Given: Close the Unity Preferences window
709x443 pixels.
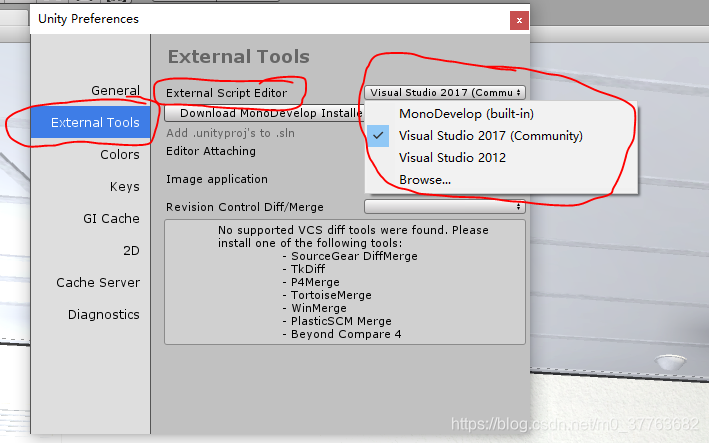Looking at the screenshot, I should (519, 20).
